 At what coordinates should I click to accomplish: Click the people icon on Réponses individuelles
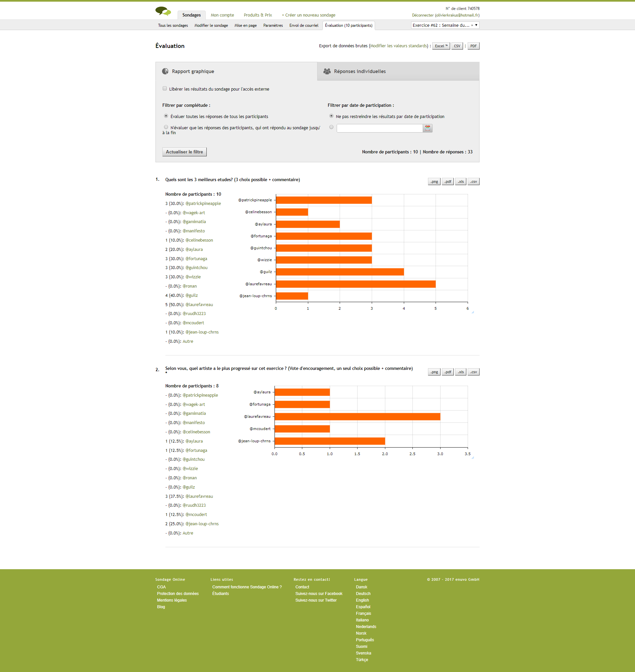pos(327,71)
